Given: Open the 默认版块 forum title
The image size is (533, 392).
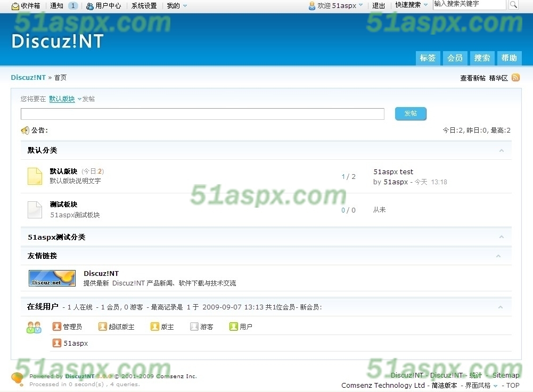Looking at the screenshot, I should (x=63, y=171).
